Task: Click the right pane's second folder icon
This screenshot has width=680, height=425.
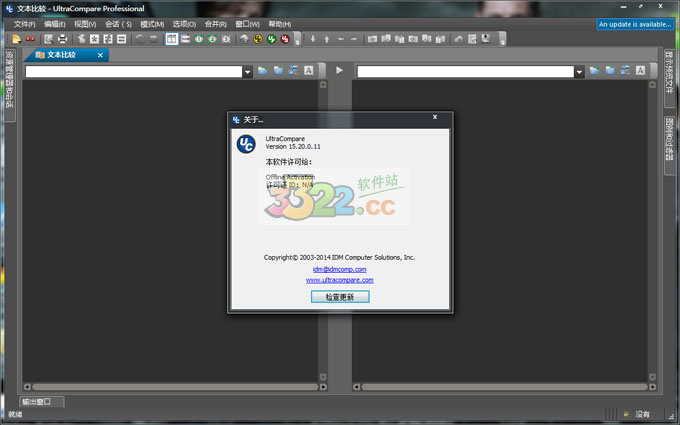Action: [610, 70]
